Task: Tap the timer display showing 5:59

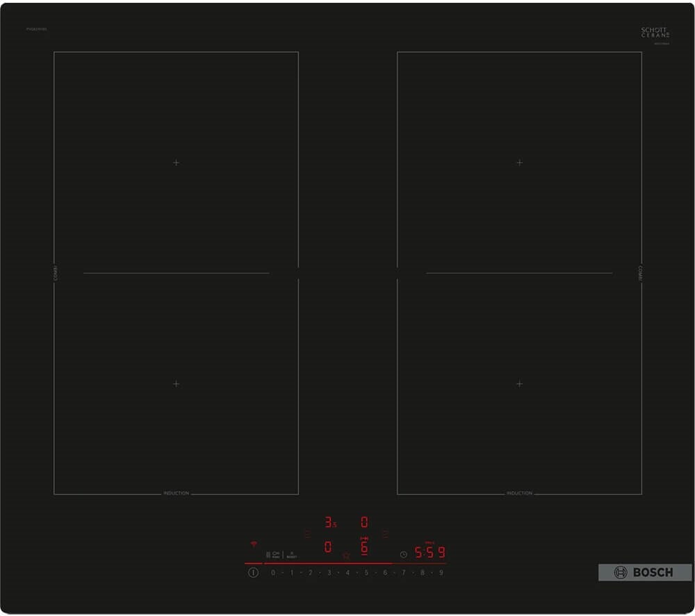Action: click(430, 553)
